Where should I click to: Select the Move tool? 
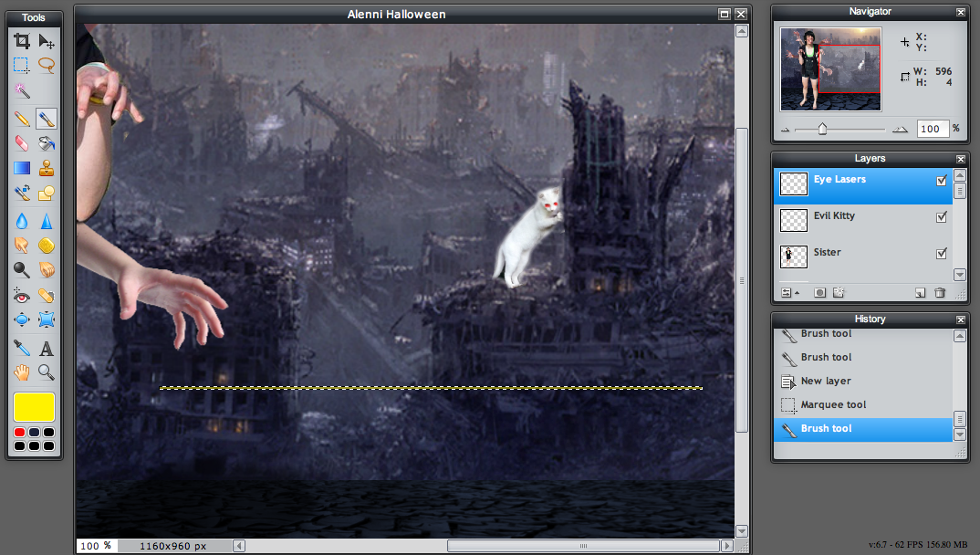[47, 41]
